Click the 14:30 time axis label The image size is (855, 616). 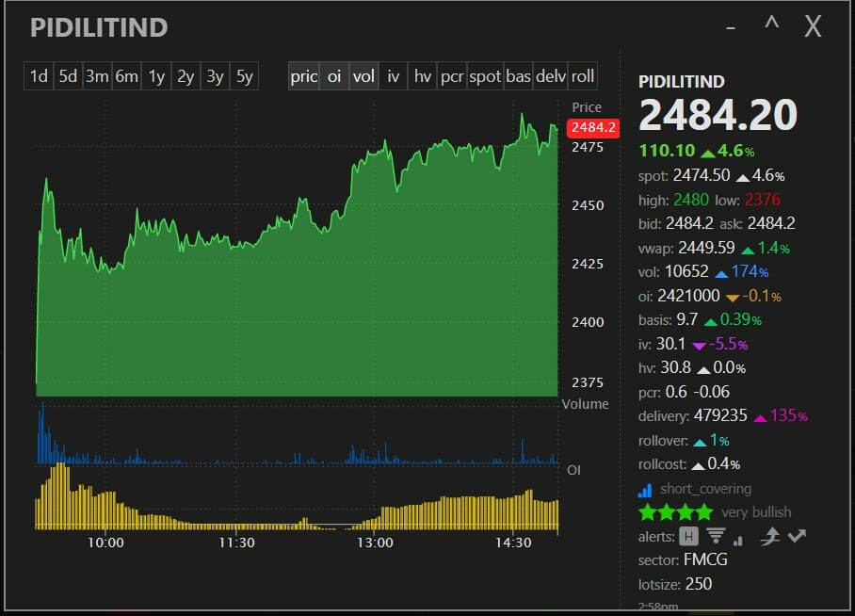coord(513,543)
